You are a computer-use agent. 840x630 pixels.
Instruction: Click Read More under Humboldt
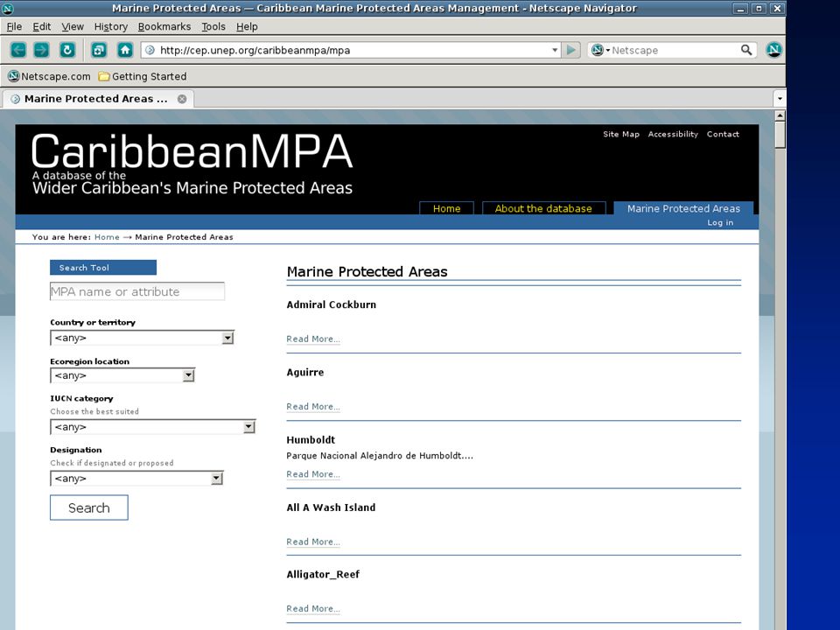tap(313, 473)
